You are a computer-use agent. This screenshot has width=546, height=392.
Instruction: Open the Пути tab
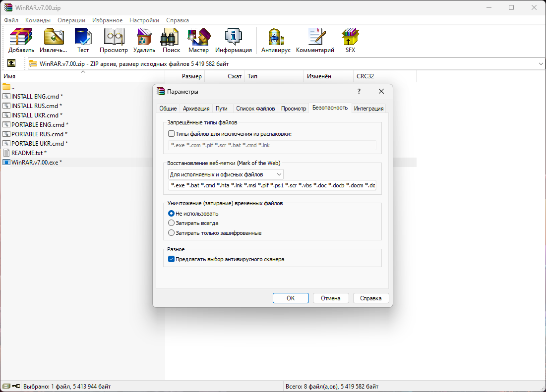click(x=222, y=109)
